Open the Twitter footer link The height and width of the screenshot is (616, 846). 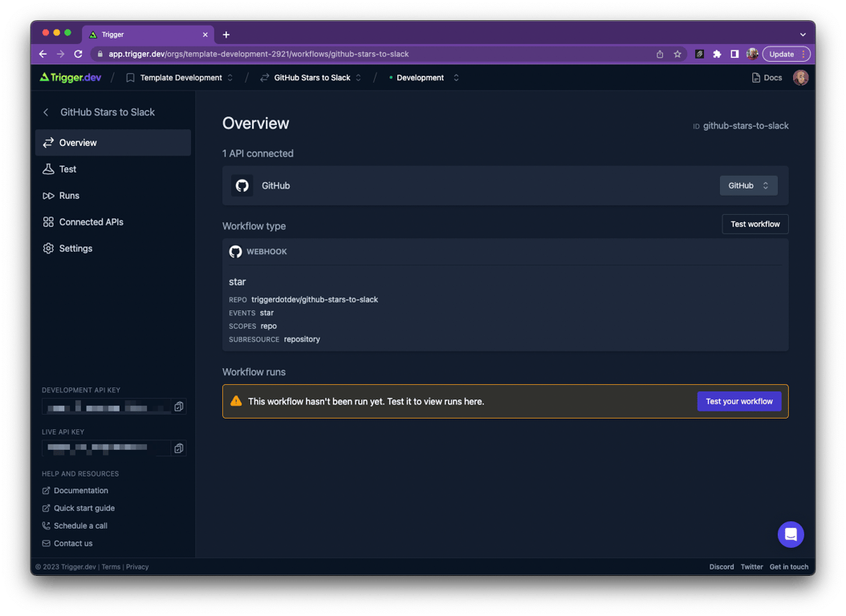751,567
